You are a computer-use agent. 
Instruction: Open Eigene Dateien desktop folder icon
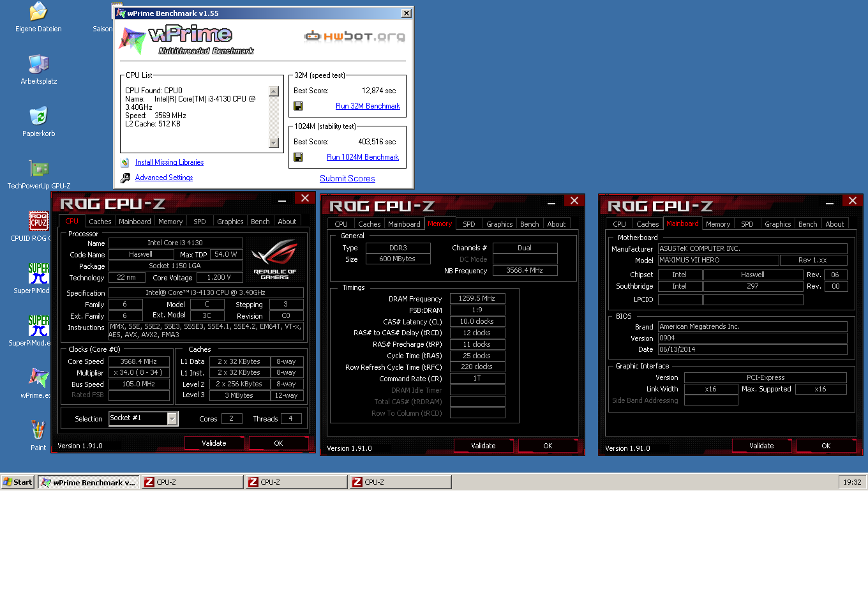(x=38, y=11)
